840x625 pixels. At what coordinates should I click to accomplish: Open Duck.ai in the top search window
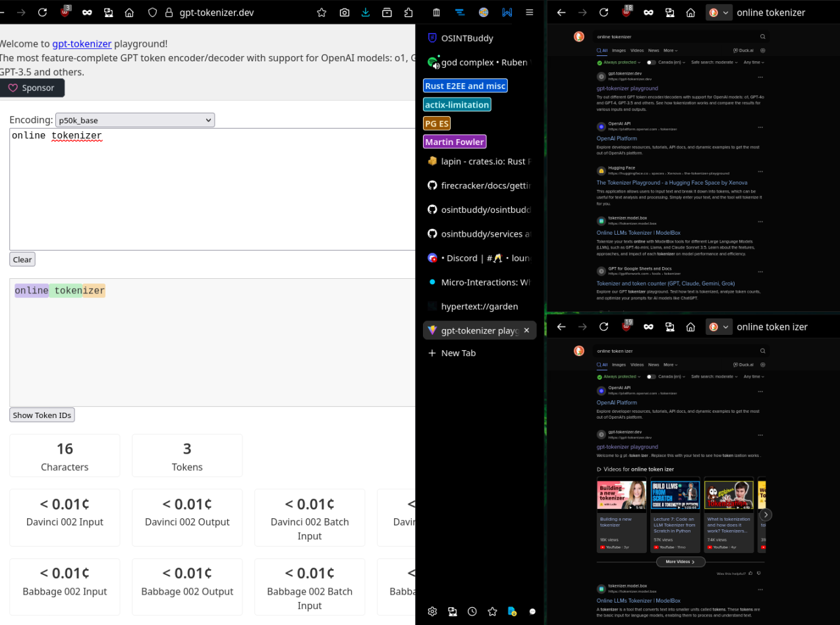click(743, 50)
